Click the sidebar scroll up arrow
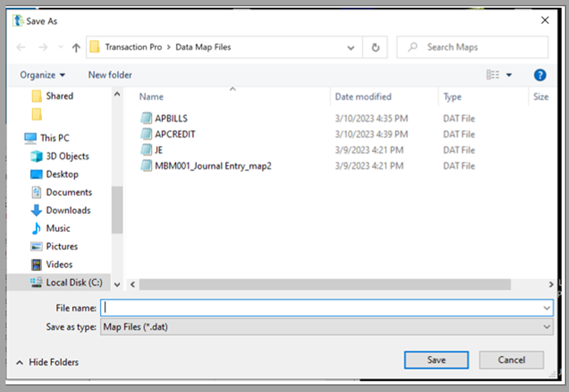 coord(117,94)
